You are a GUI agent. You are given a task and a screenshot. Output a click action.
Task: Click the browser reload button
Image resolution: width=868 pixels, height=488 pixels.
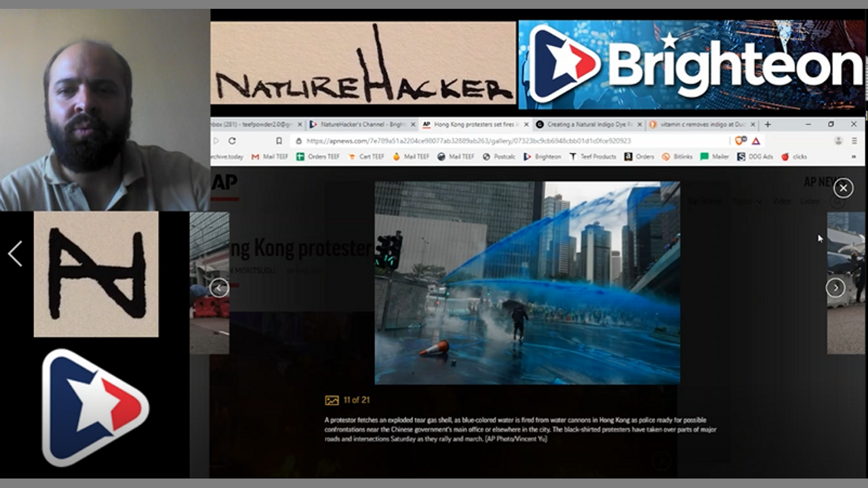pos(232,141)
